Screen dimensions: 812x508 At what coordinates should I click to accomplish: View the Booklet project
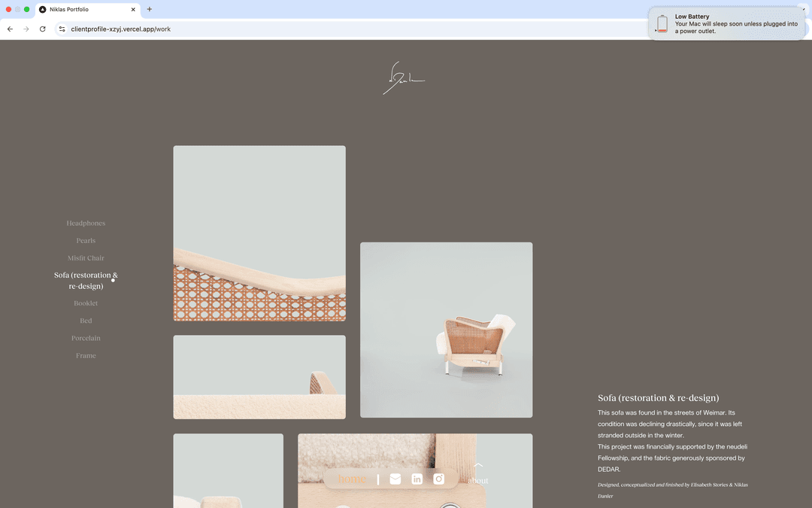(85, 303)
